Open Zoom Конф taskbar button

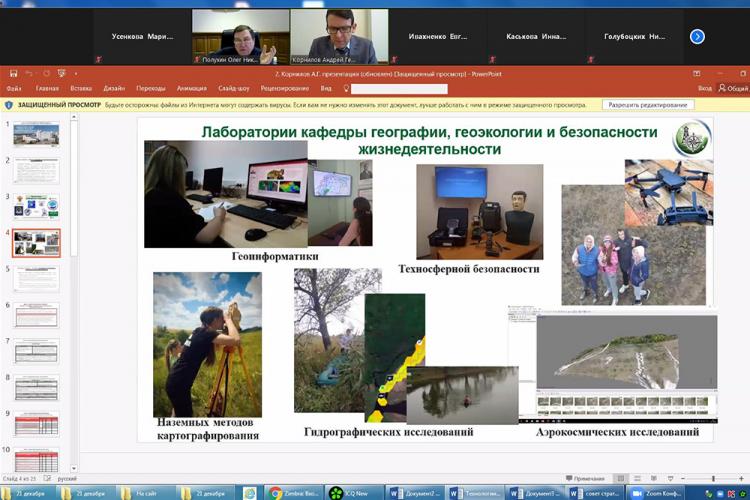(x=656, y=493)
